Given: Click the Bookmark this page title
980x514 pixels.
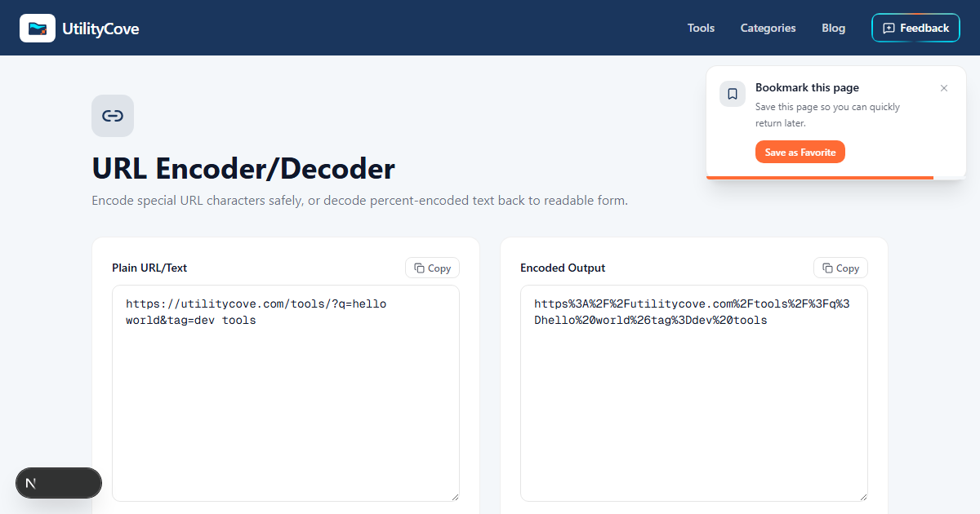Looking at the screenshot, I should coord(807,87).
